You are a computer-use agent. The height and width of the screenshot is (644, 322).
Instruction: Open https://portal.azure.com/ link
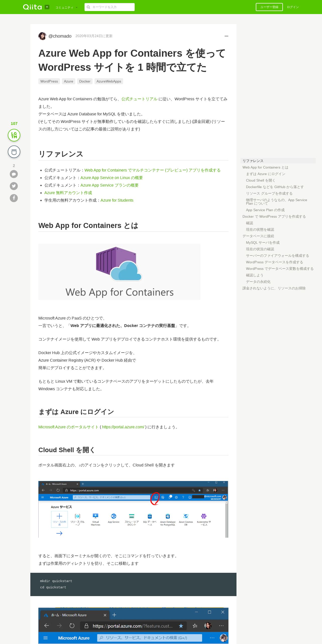click(x=123, y=427)
